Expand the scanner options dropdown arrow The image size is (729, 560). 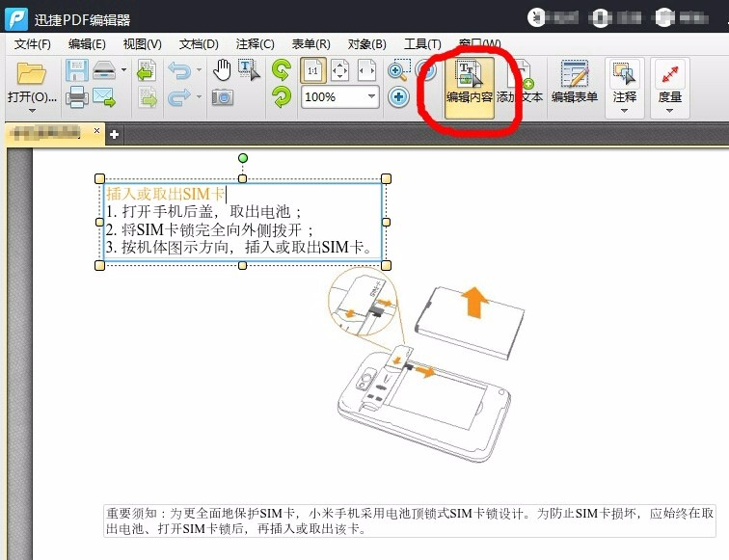[x=123, y=70]
